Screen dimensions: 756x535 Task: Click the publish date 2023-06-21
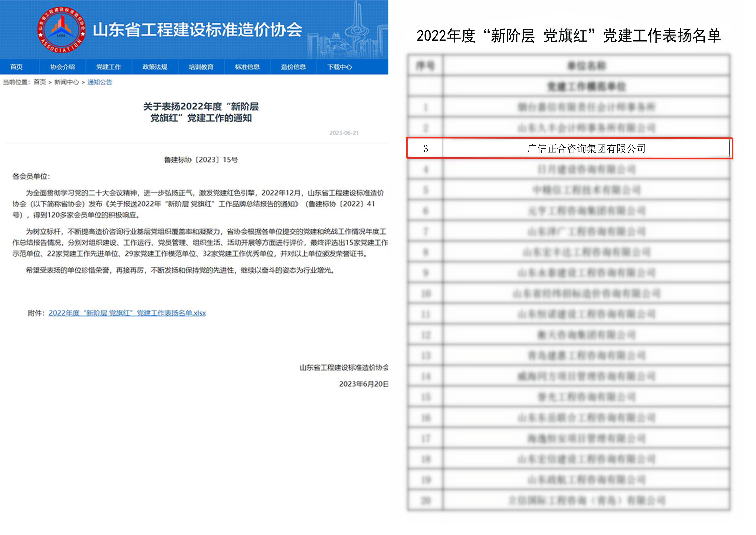(344, 133)
